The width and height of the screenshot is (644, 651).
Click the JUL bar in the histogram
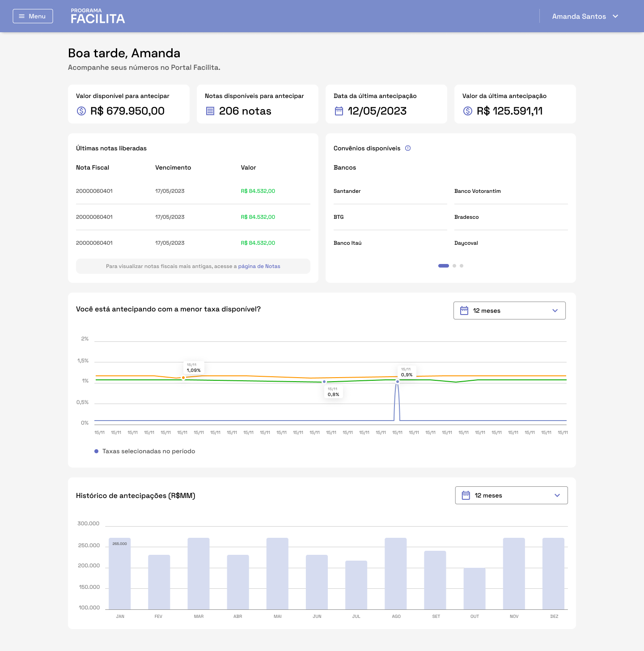(x=356, y=585)
